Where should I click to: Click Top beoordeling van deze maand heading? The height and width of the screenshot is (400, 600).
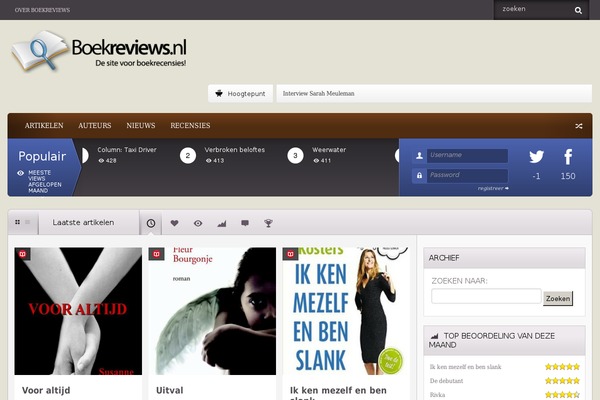pos(491,340)
